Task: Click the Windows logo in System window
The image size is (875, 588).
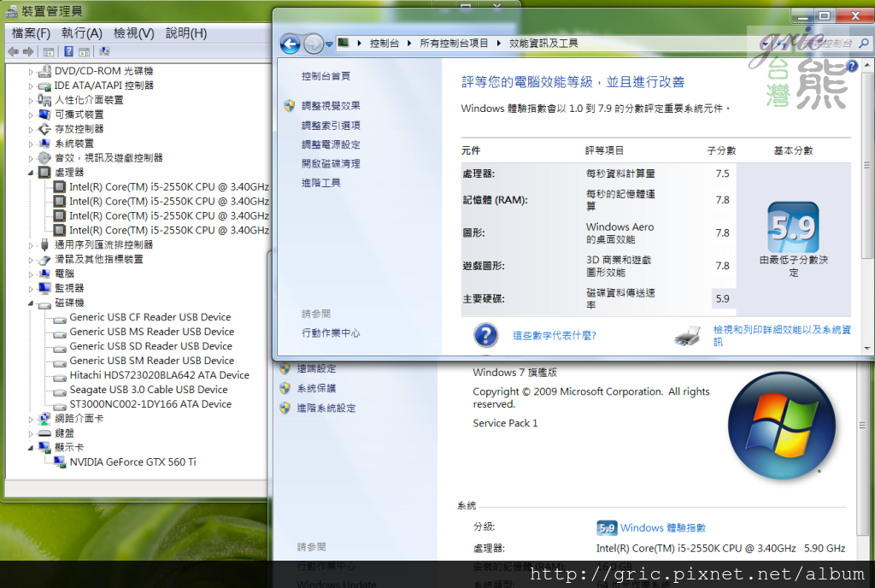Action: (781, 425)
